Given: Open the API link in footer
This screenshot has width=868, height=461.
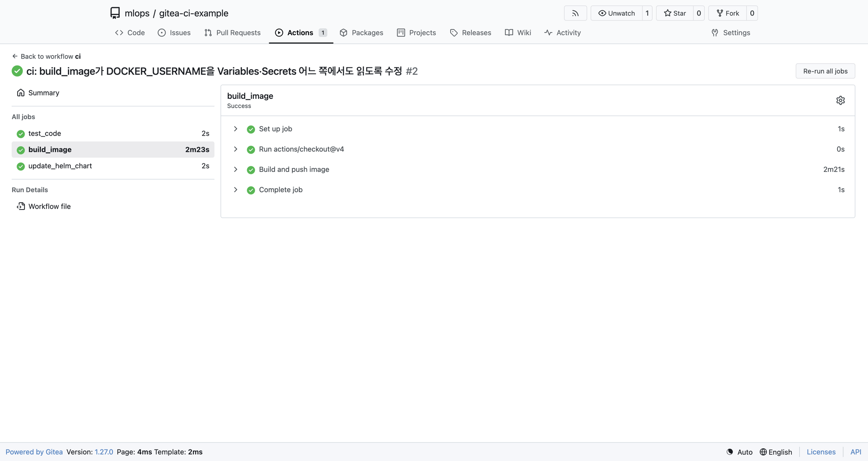Looking at the screenshot, I should click(x=856, y=452).
